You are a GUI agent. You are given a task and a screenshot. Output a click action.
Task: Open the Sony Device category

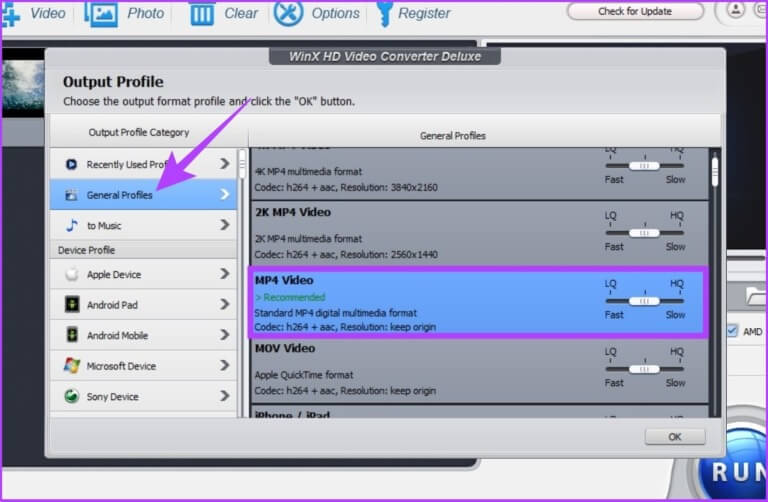tap(143, 396)
